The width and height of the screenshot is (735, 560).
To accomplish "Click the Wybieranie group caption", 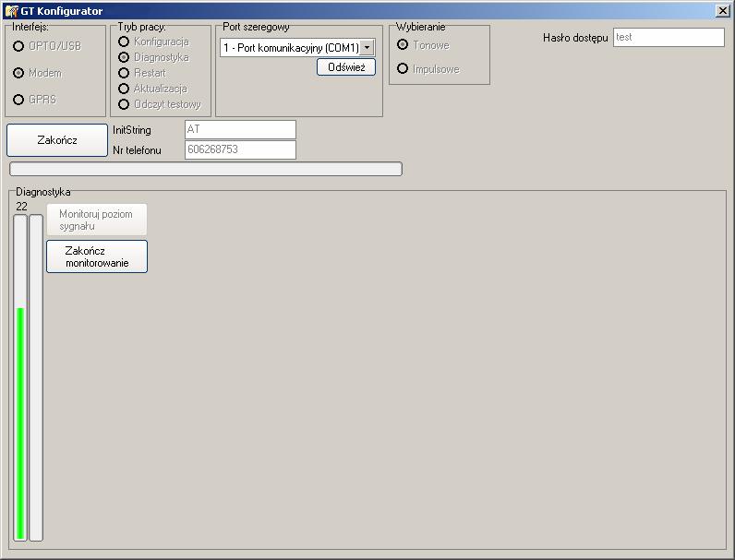I will (x=420, y=27).
